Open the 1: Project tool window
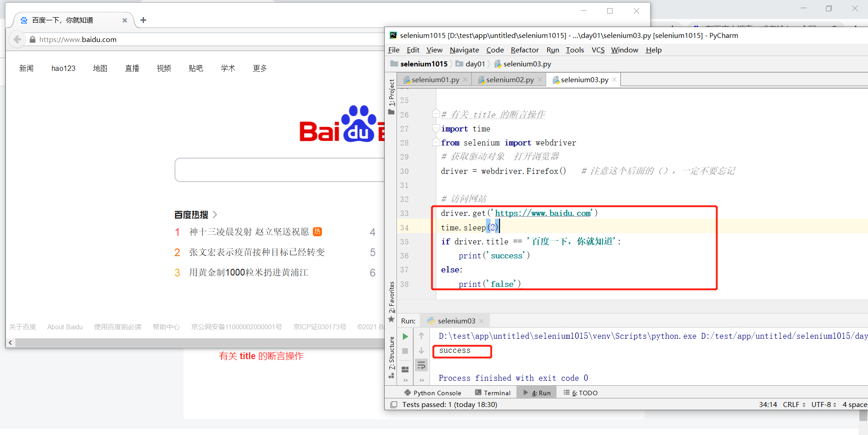Screen dimensions: 868x435 point(392,93)
